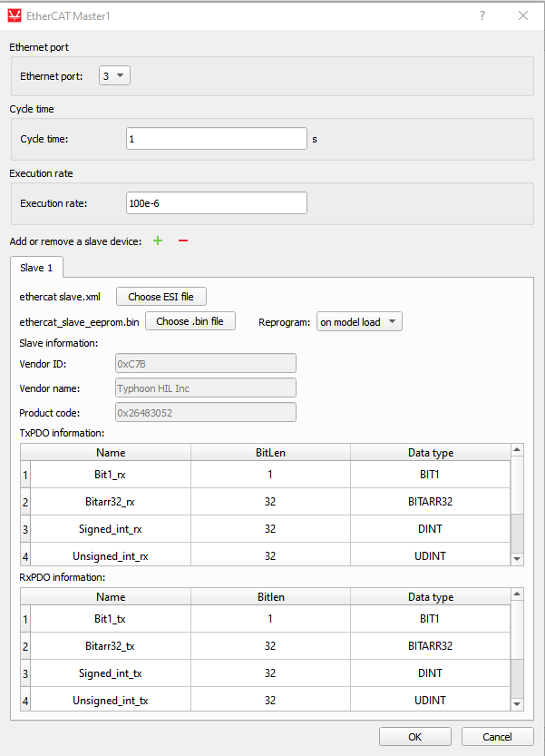Select row header 1 in TxPDO table
Viewport: 545px width, 756px height.
coord(25,475)
